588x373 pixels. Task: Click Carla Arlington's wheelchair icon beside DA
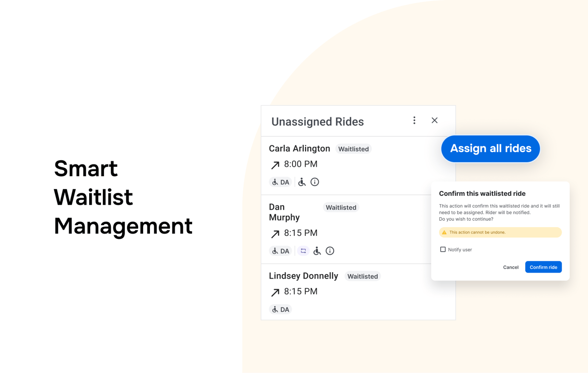pyautogui.click(x=302, y=182)
